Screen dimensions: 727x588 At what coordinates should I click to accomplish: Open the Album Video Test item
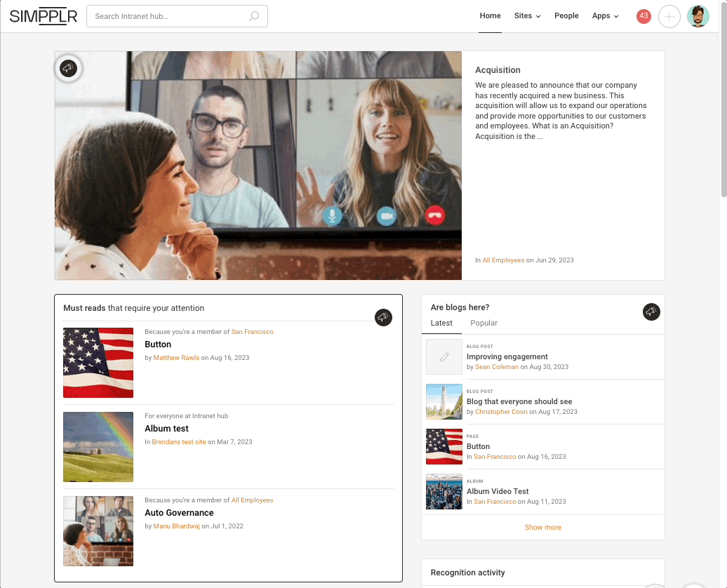tap(498, 492)
